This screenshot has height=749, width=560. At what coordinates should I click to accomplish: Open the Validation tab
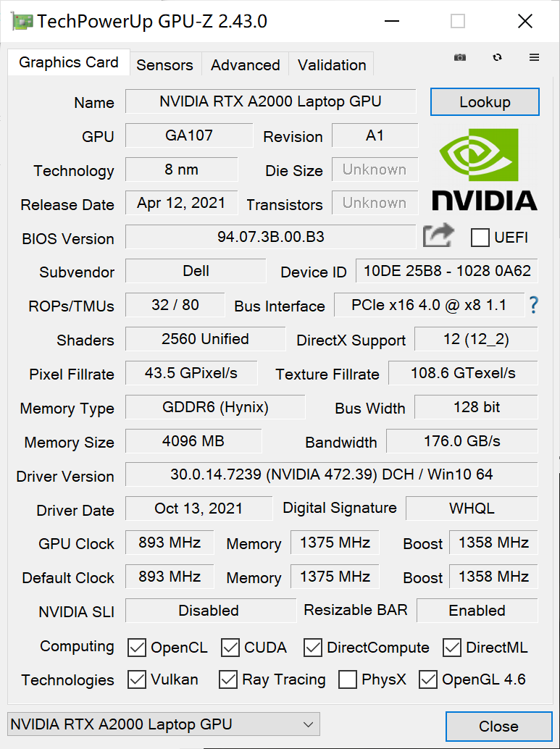pyautogui.click(x=332, y=65)
